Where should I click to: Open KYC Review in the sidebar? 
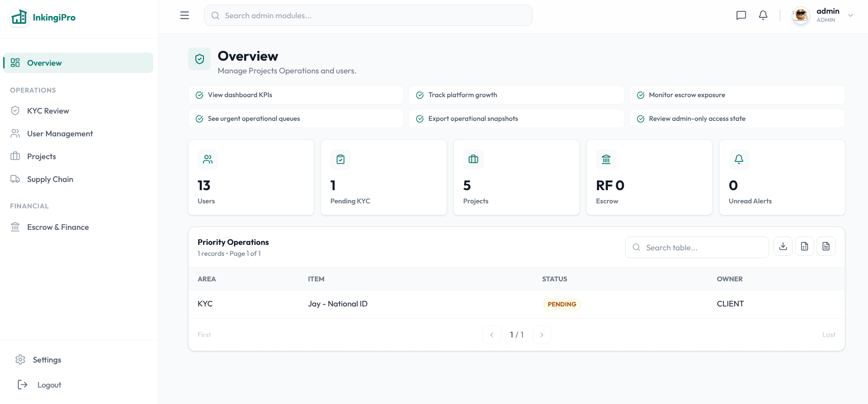pos(78,111)
